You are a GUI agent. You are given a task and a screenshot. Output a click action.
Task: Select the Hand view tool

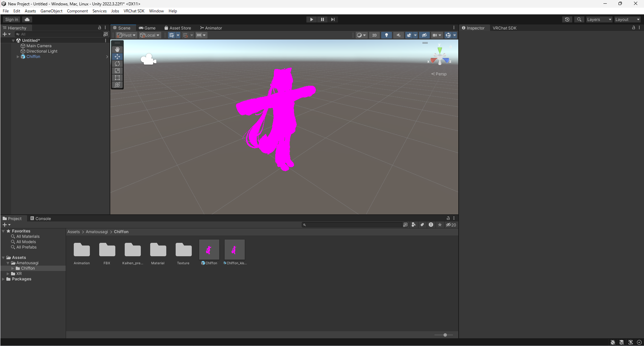(117, 49)
